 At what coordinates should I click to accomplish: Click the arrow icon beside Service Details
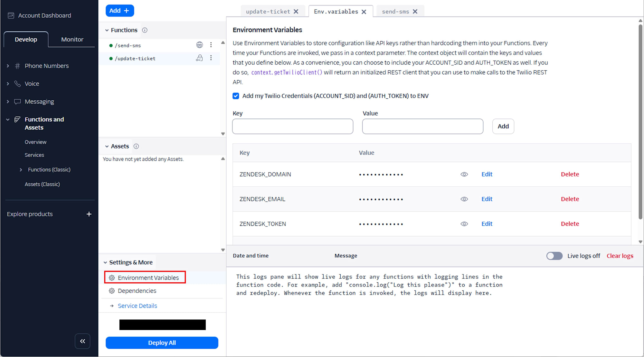pos(112,306)
